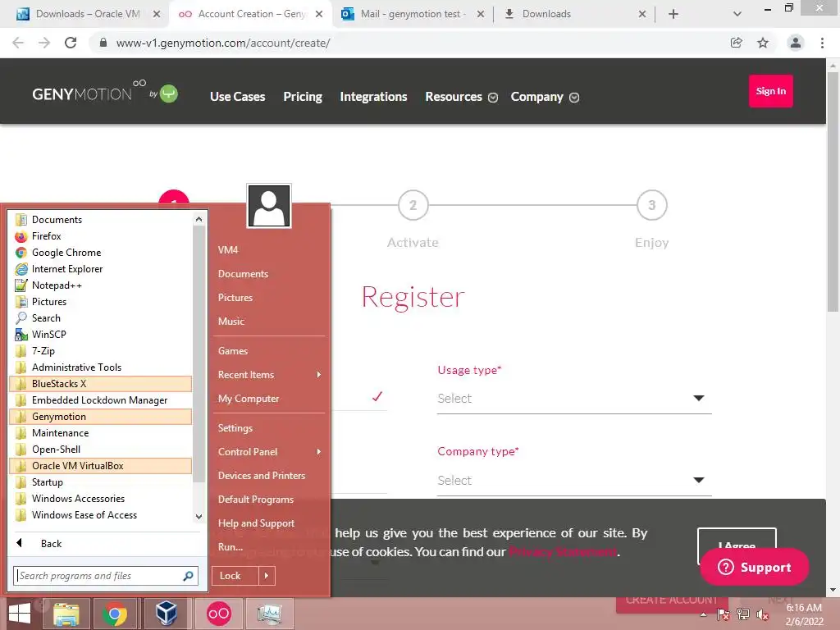Click the Sign In button
The image size is (840, 630).
point(771,91)
